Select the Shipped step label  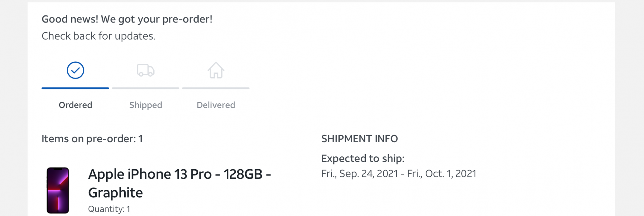[x=146, y=105]
